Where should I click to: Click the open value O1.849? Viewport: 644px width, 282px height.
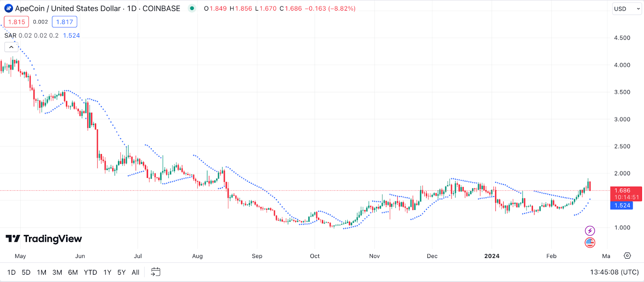click(x=215, y=8)
